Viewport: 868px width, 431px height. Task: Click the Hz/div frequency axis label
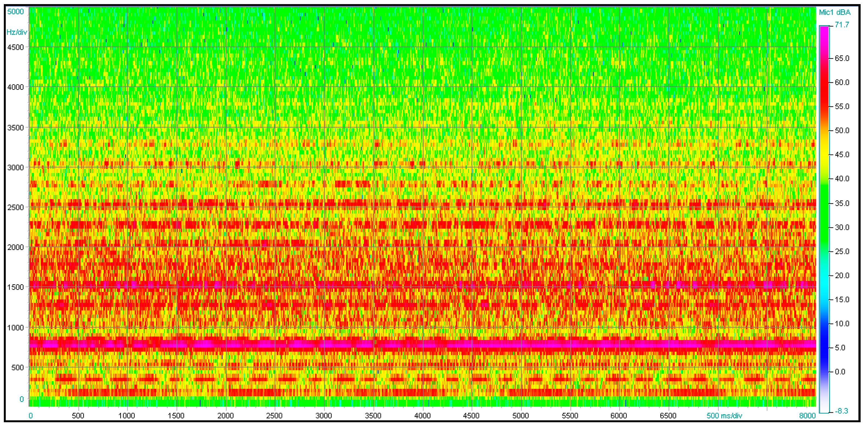[x=16, y=32]
